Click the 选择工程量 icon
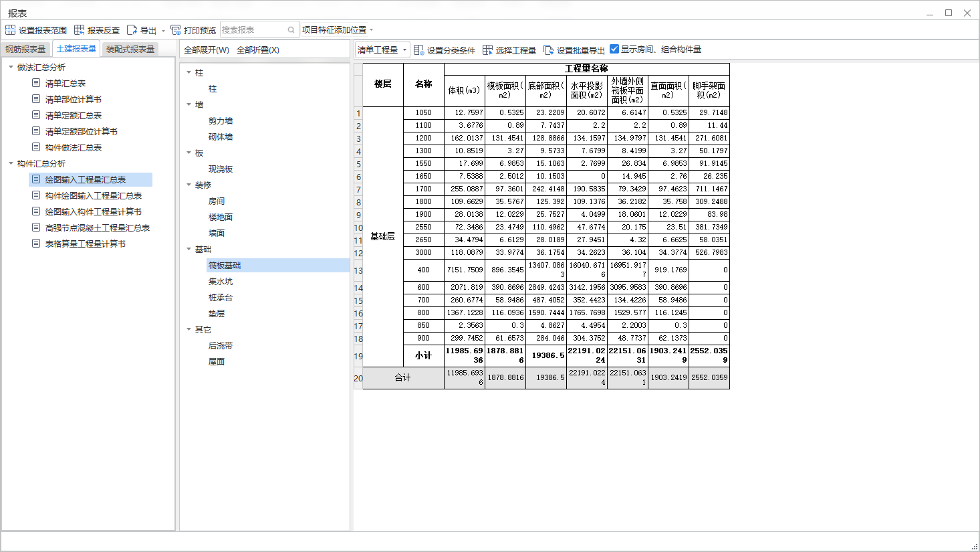Image resolution: width=980 pixels, height=552 pixels. (x=487, y=50)
